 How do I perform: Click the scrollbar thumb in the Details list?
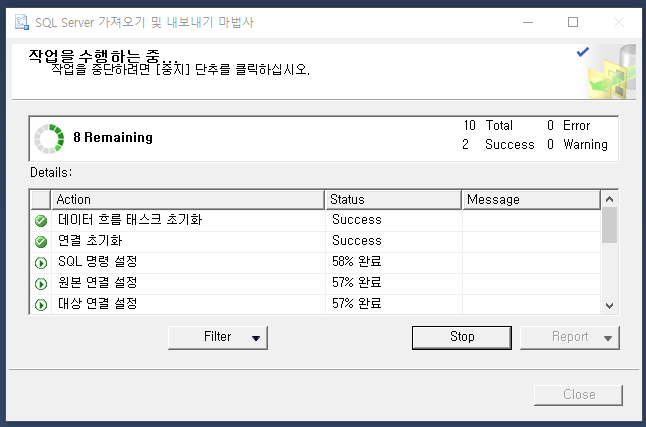[609, 225]
